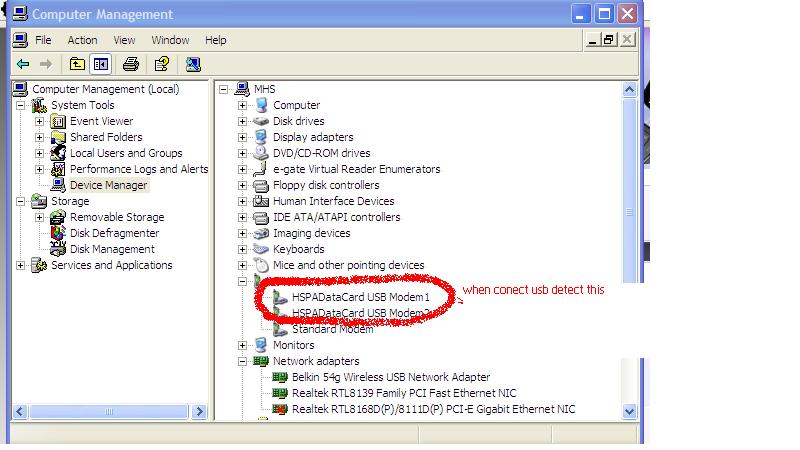
Task: Click the scroll down arrow in device list
Action: tap(629, 410)
